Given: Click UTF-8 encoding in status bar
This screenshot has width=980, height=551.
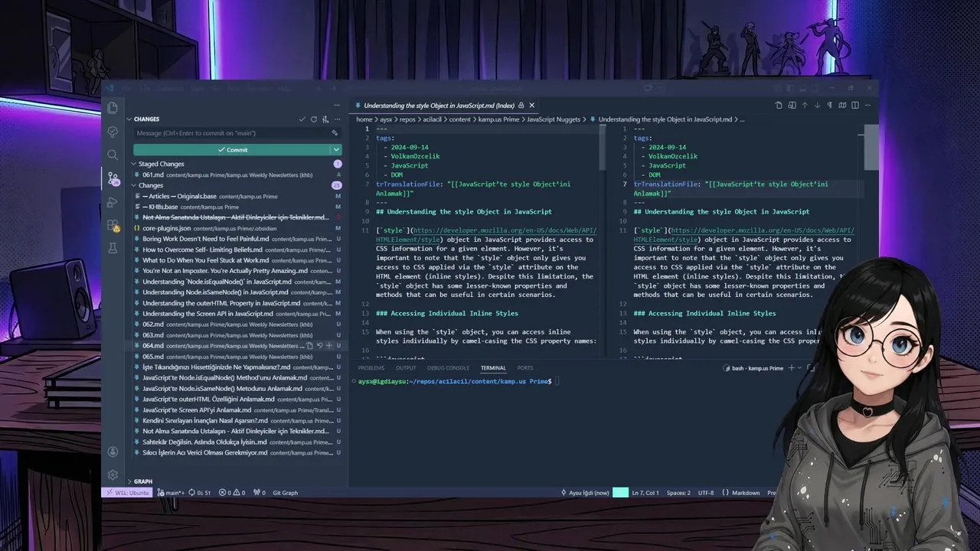Looking at the screenshot, I should click(706, 493).
